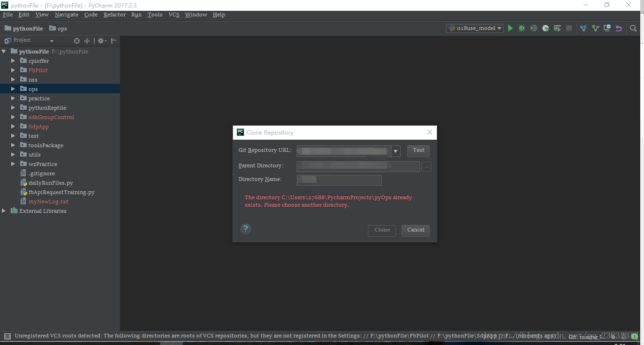
Task: Open Project panel settings gear
Action: click(101, 41)
